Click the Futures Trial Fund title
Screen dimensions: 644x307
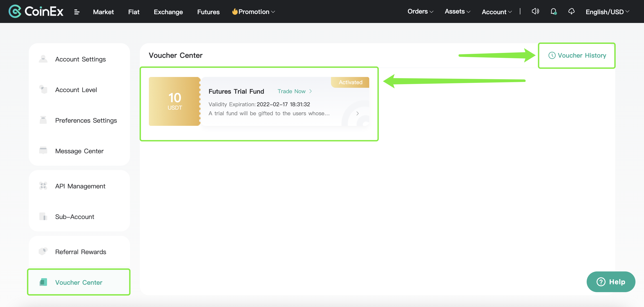236,91
